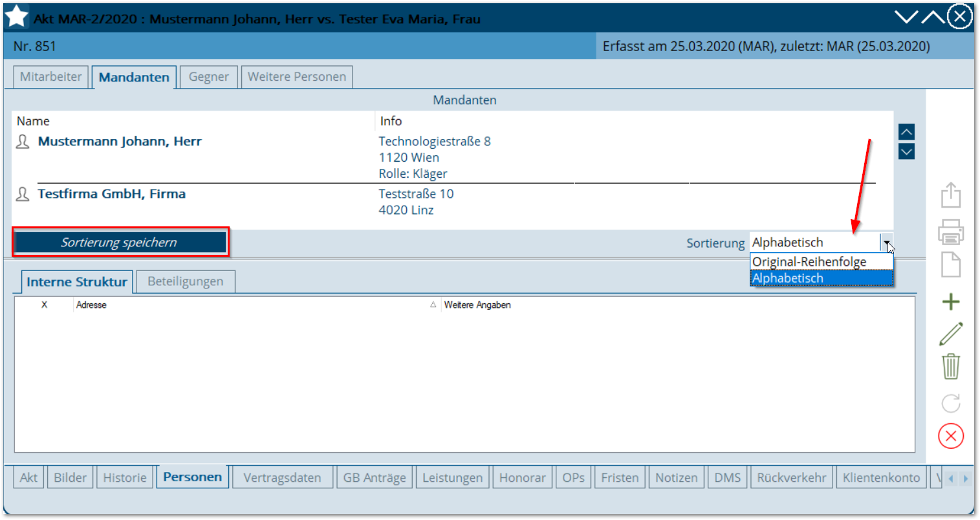Open the Sortierung dropdown arrow
980x520 pixels.
886,243
